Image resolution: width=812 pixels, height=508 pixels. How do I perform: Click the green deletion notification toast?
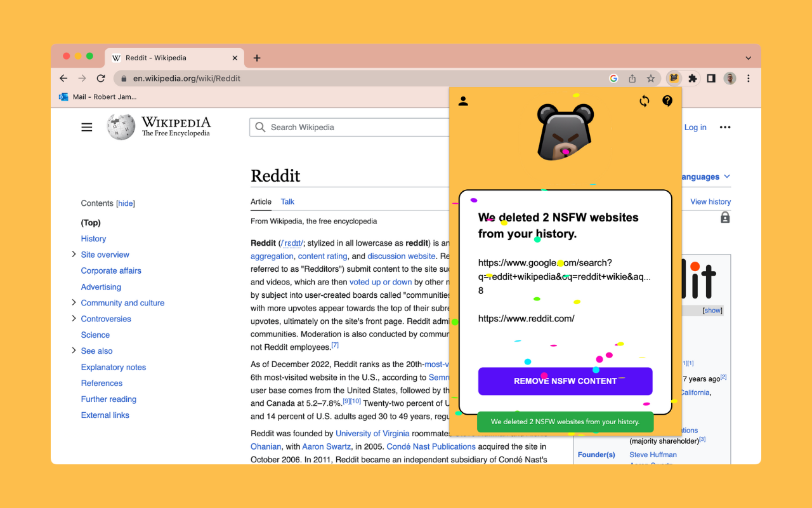[x=565, y=422]
